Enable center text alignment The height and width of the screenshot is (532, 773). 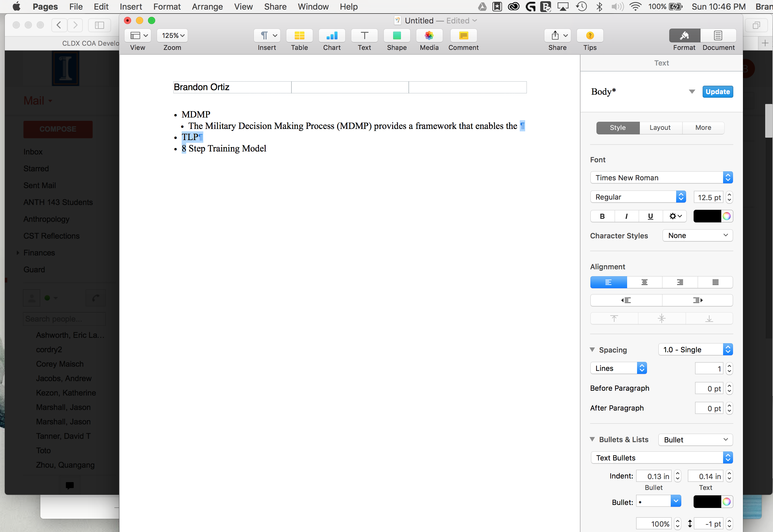[644, 282]
